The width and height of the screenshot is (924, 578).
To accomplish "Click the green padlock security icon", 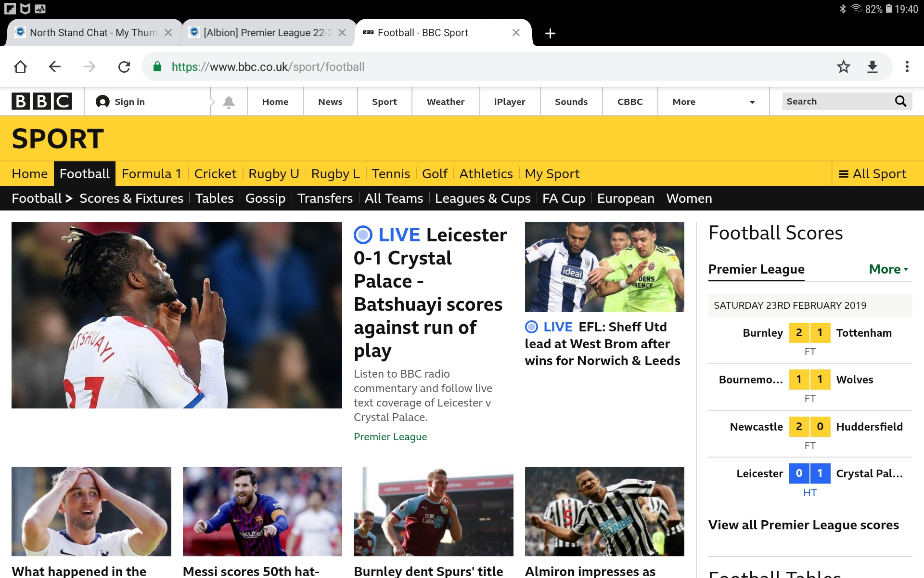I will coord(157,66).
